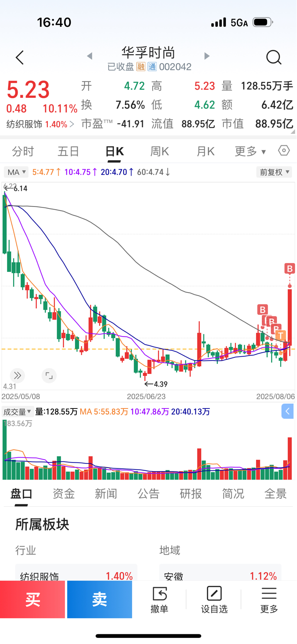Tap the 10.11% change value
297x644 pixels.
[x=60, y=109]
